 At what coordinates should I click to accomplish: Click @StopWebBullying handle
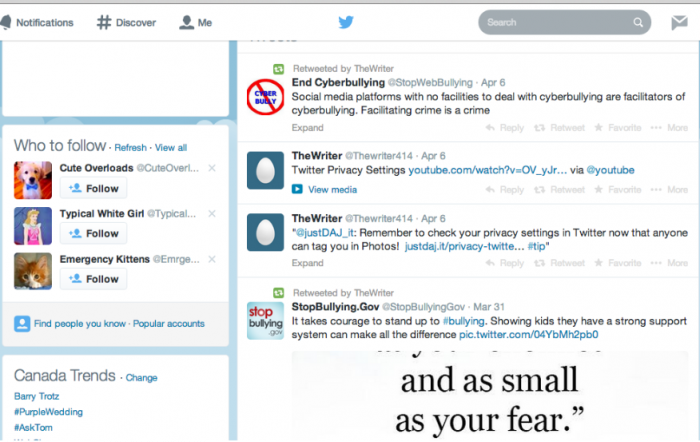430,83
